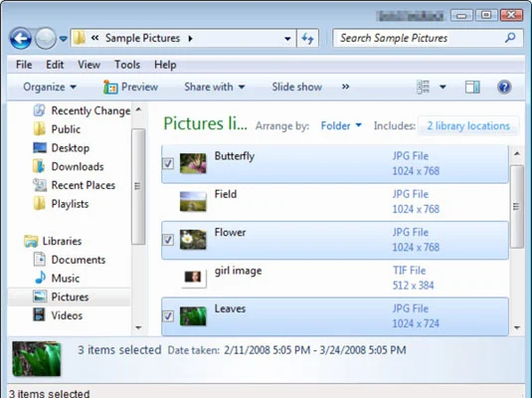Screen dimensions: 532x398
Task: Uncheck the Leaves checkbox
Action: (168, 316)
